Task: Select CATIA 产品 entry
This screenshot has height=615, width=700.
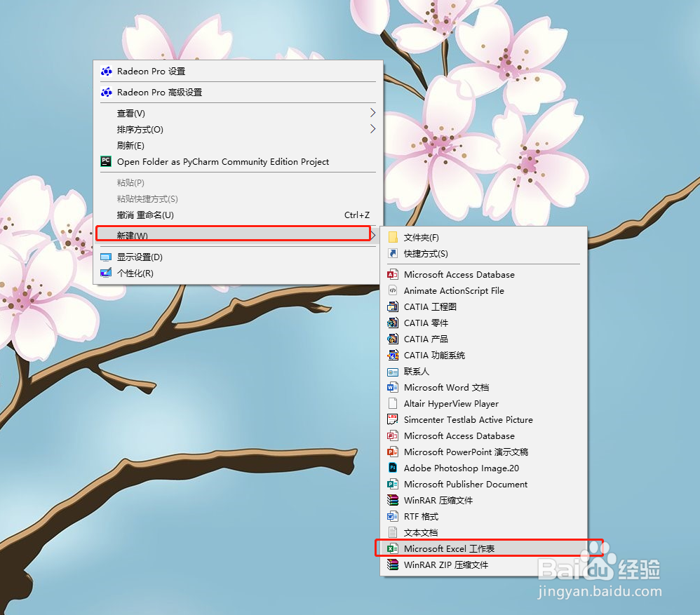Action: (x=483, y=339)
